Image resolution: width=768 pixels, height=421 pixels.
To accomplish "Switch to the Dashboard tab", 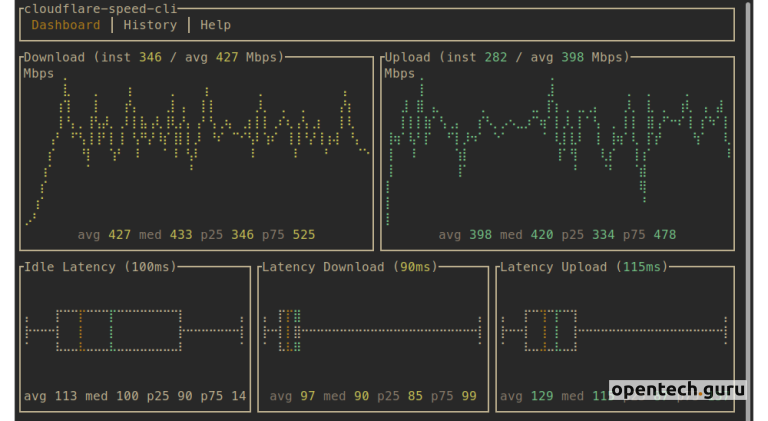I will [66, 25].
